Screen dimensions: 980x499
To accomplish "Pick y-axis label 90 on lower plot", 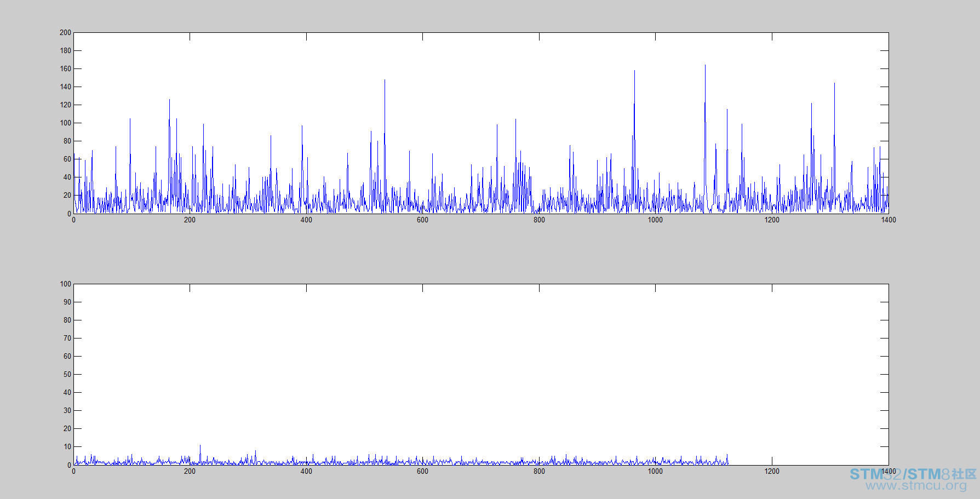I will click(x=67, y=302).
